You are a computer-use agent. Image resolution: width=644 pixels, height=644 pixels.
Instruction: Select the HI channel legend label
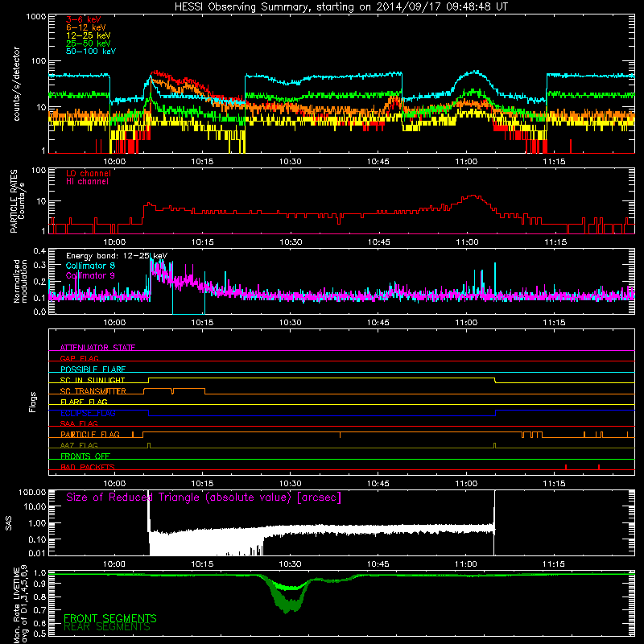(x=87, y=182)
